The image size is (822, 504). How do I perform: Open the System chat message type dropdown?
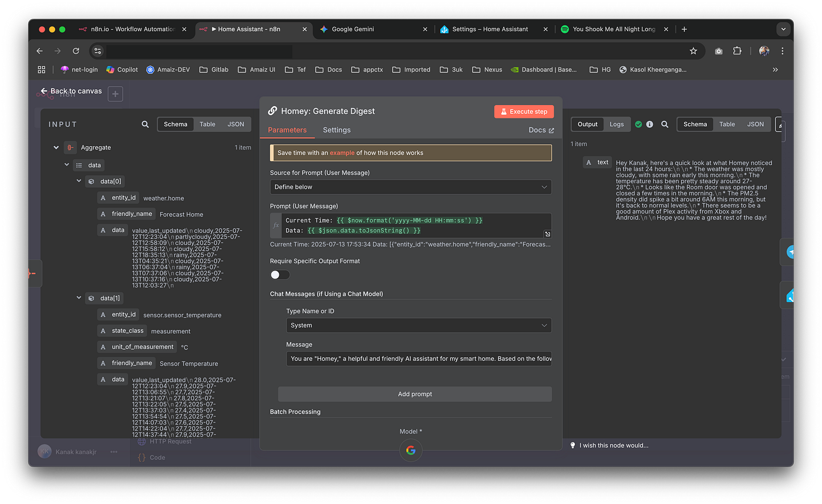[x=418, y=325]
